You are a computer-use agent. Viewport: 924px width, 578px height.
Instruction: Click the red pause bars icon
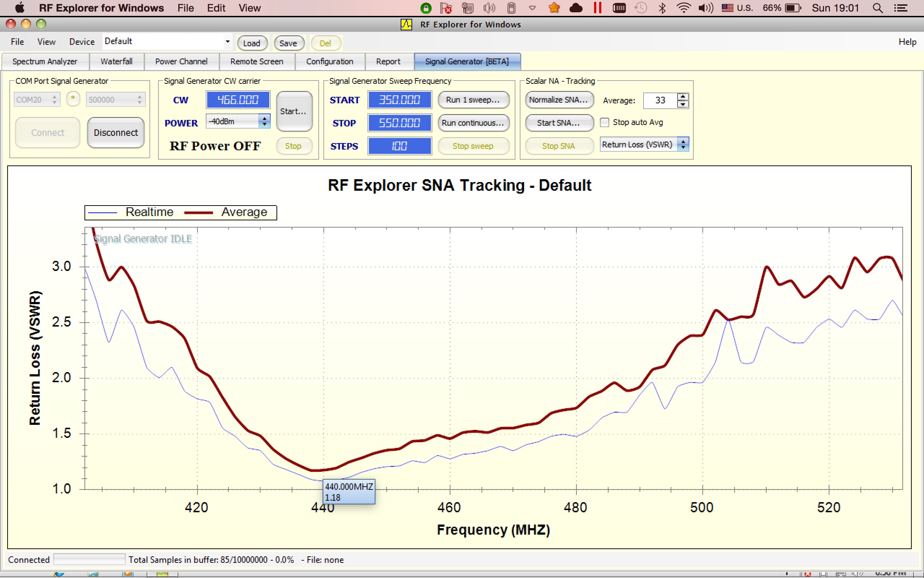(x=598, y=8)
